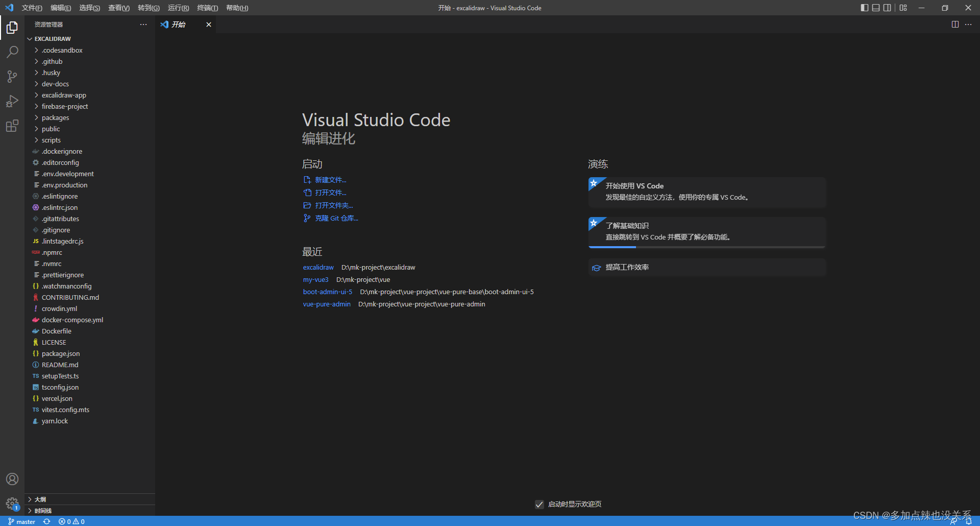Expand the firebase-project folder

[x=89, y=106]
